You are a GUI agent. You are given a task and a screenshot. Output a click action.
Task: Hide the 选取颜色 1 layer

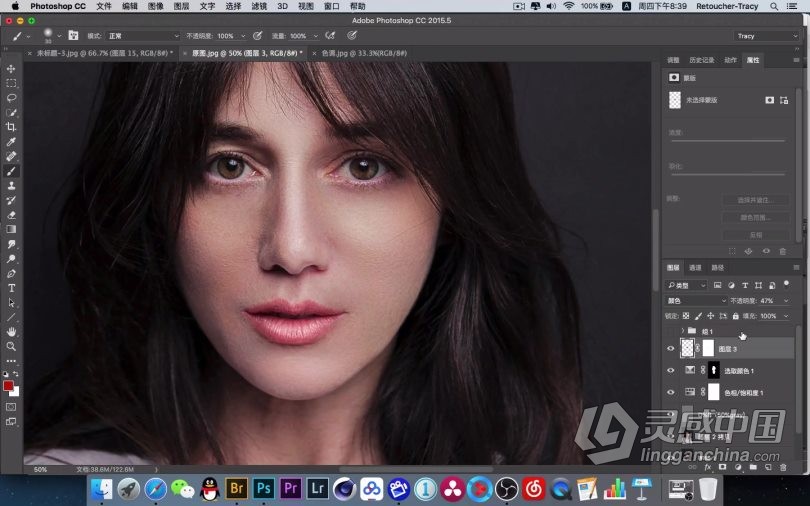tap(671, 371)
